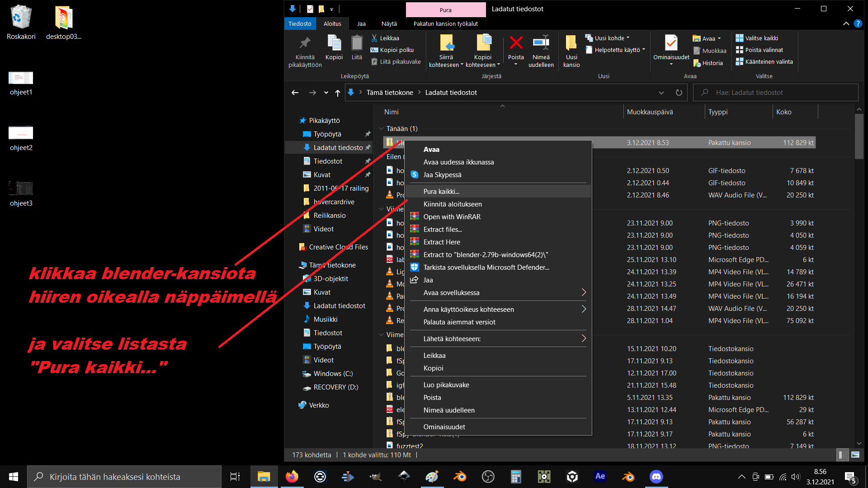Create new folder with Uusi kansio icon
The height and width of the screenshot is (488, 868).
tap(571, 44)
